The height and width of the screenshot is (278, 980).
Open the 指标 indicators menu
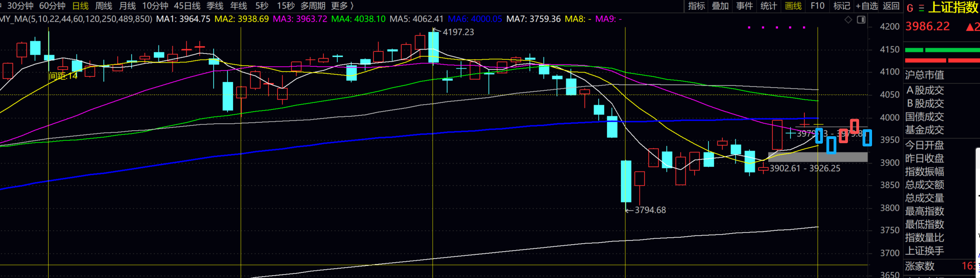[x=696, y=6]
